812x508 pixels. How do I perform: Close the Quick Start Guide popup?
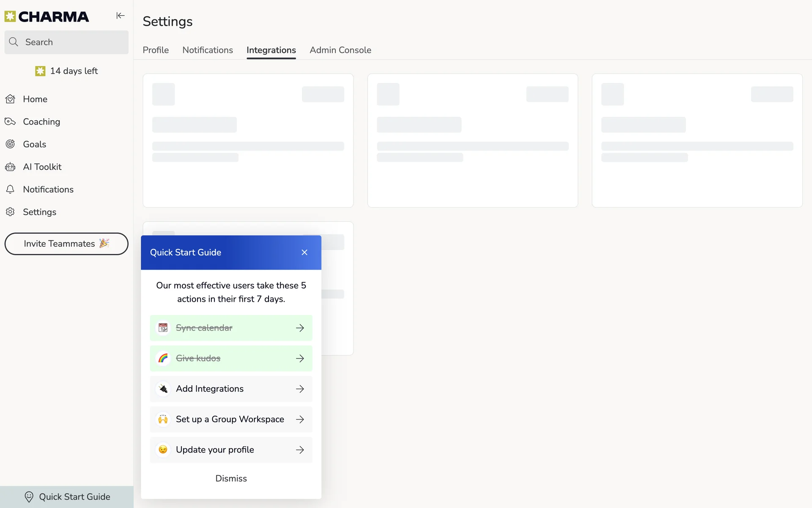pyautogui.click(x=304, y=252)
